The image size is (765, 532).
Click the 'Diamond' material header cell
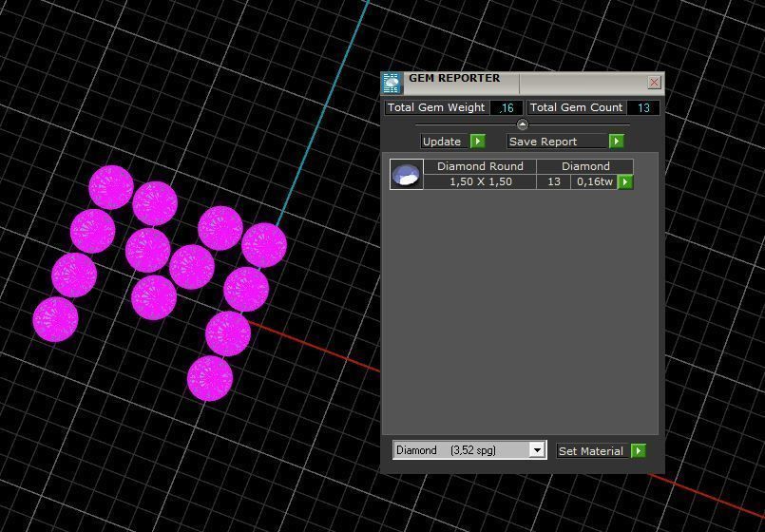pyautogui.click(x=585, y=166)
